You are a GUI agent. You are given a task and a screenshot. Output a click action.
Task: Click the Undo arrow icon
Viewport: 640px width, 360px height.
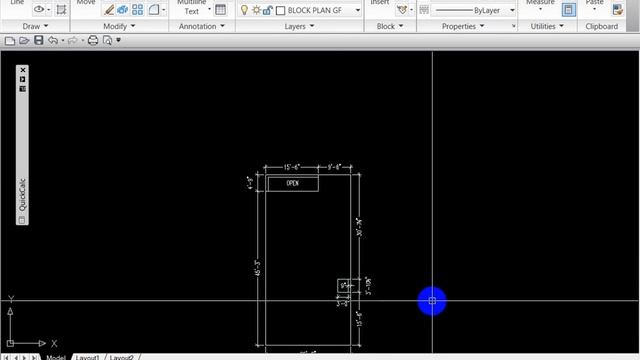click(x=53, y=40)
